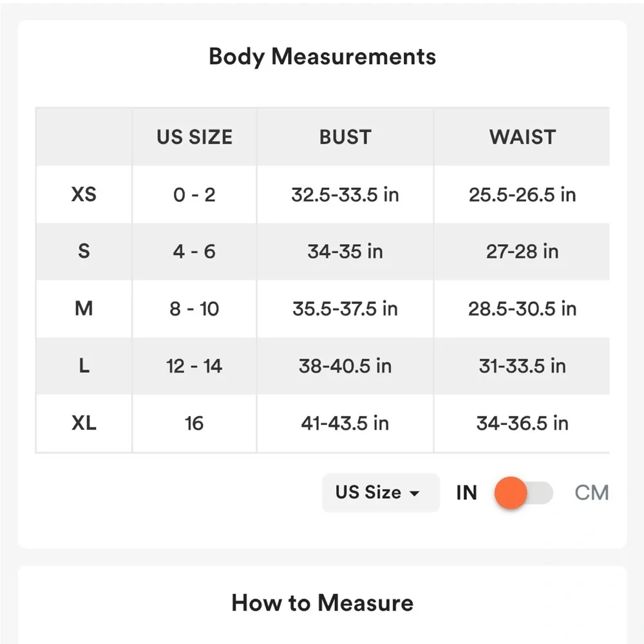Open the US Size dropdown
This screenshot has height=644, width=644.
[380, 493]
